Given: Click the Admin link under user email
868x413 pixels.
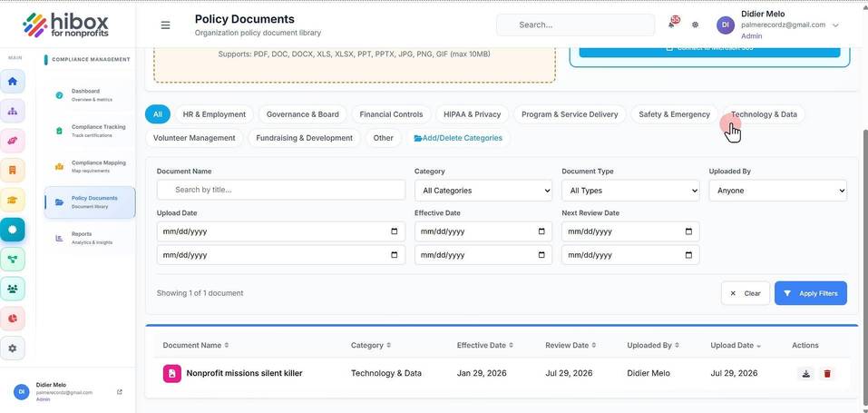Looking at the screenshot, I should (751, 36).
